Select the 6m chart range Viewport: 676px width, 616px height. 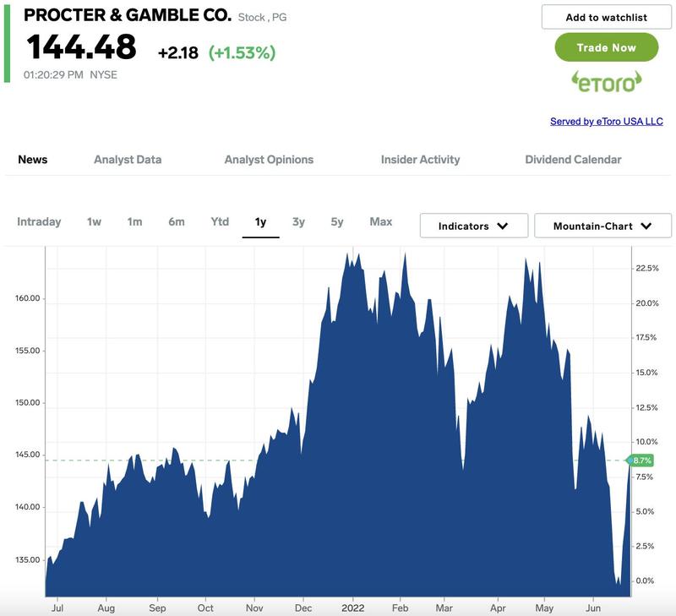tap(176, 222)
